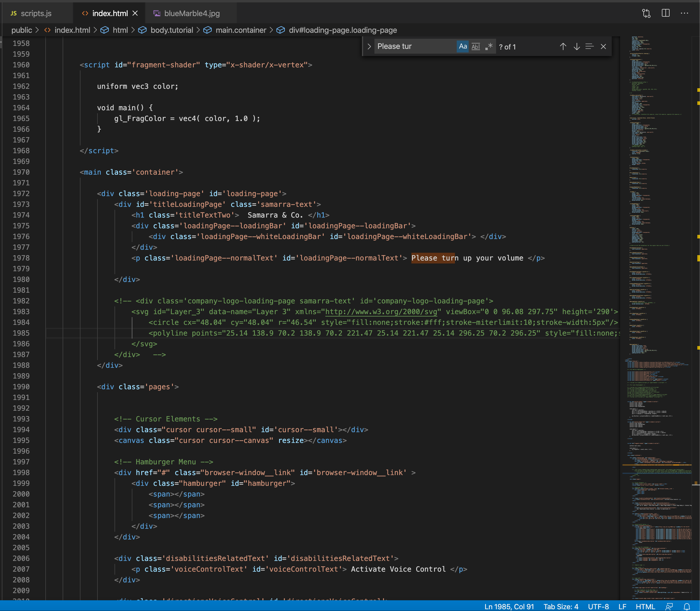Screen dimensions: 700x611
Task: Open body.tutorial breadcrumb dropdown
Action: tap(171, 30)
